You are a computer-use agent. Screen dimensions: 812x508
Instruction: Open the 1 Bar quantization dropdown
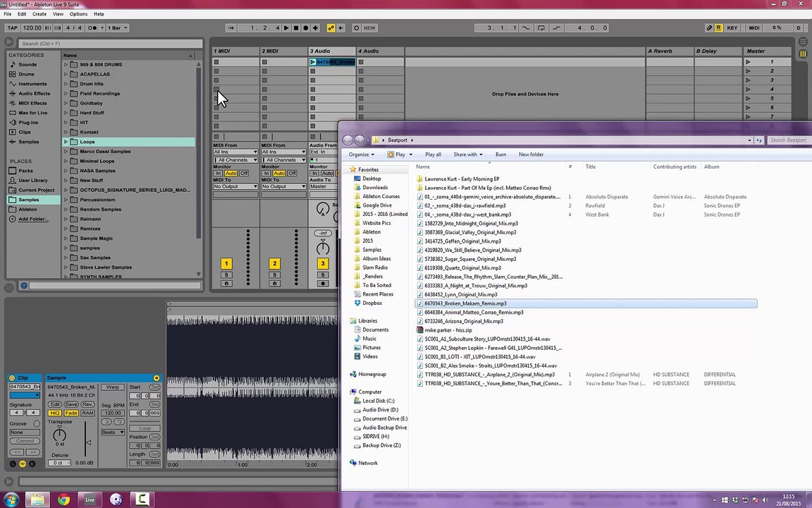[118, 28]
